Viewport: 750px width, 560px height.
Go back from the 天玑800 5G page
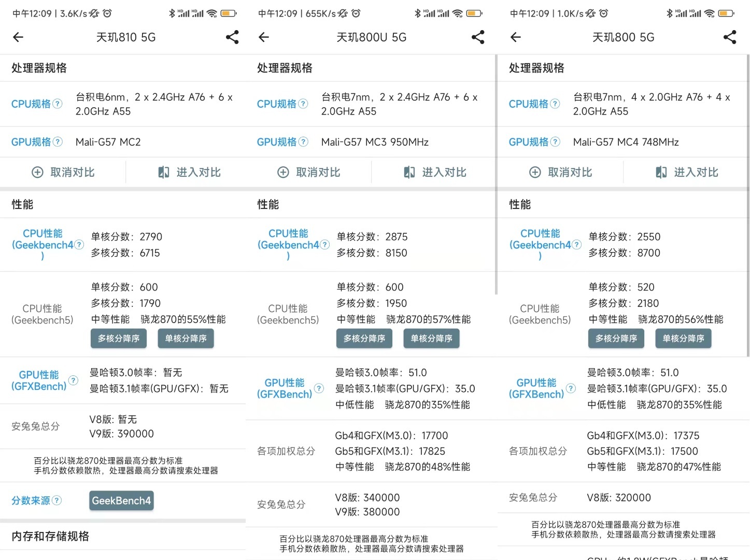tap(516, 37)
